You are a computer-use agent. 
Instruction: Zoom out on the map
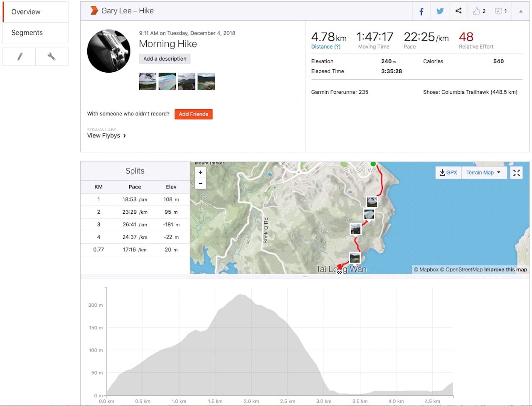click(200, 183)
